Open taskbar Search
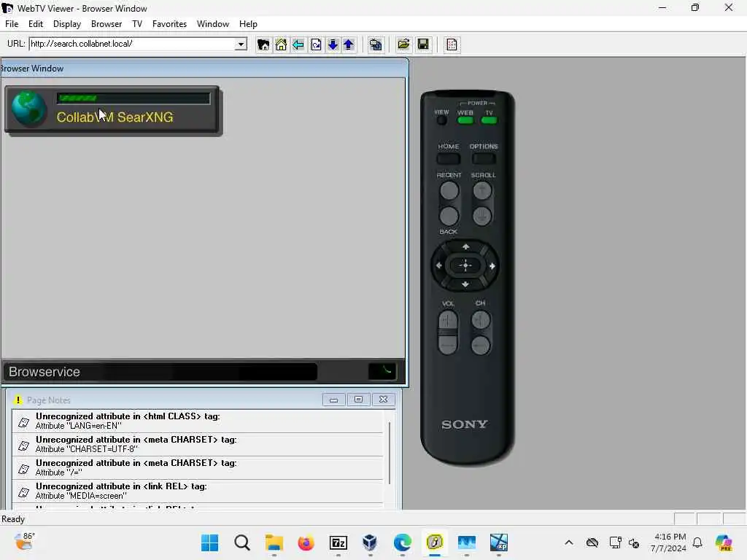747x560 pixels. [242, 542]
